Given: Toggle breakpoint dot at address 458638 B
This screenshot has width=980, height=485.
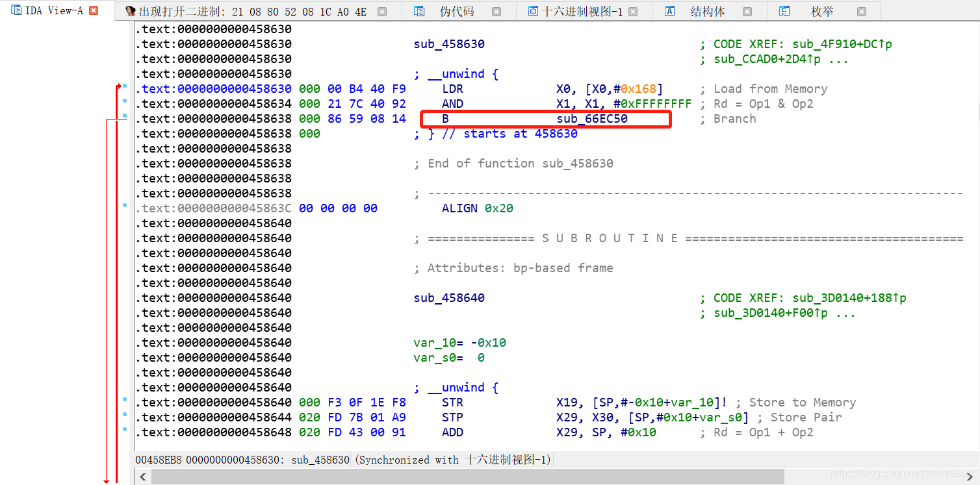Looking at the screenshot, I should point(125,116).
